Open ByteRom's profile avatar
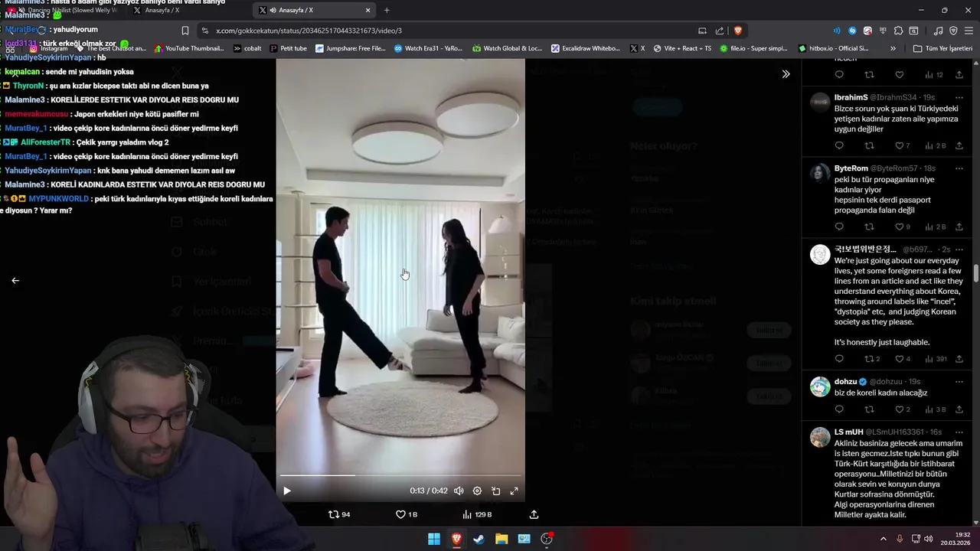 tap(820, 173)
